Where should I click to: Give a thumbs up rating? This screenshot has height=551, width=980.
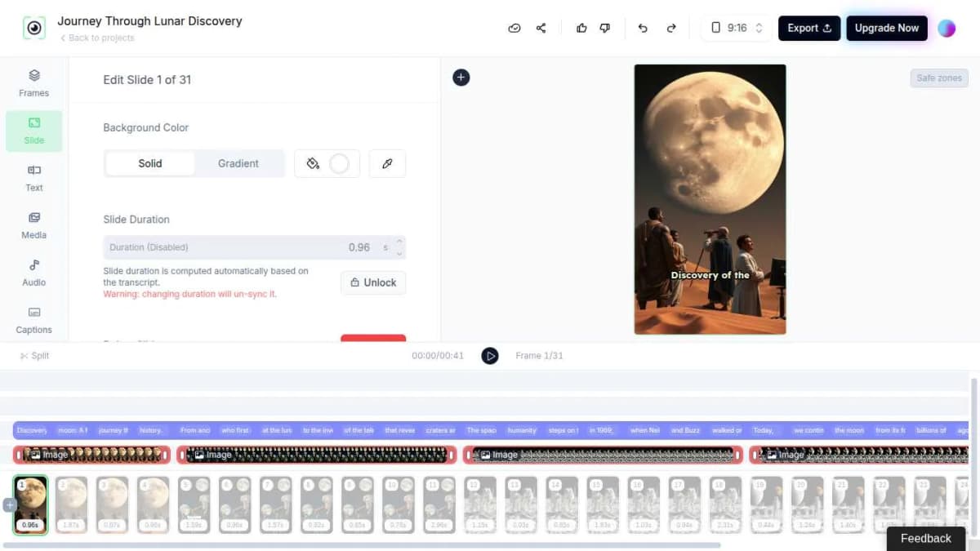pos(581,28)
